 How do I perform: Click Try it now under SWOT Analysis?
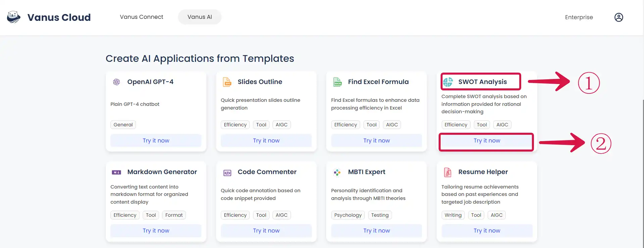(x=487, y=140)
